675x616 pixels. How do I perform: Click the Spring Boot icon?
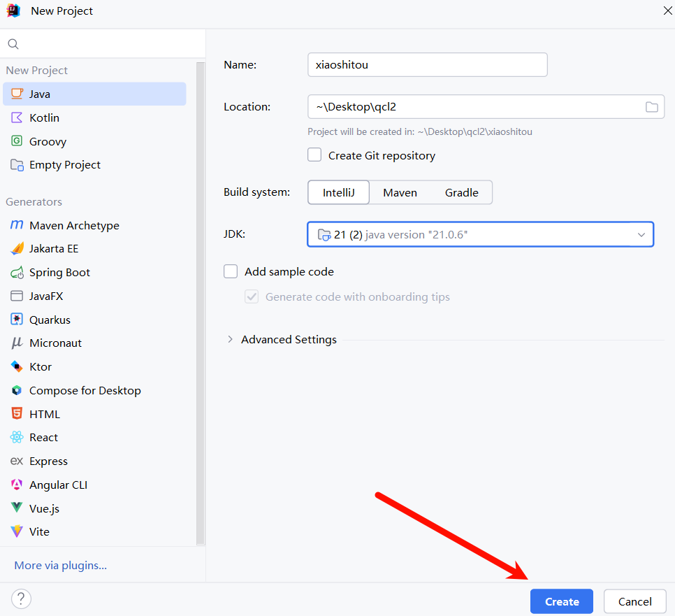[17, 272]
